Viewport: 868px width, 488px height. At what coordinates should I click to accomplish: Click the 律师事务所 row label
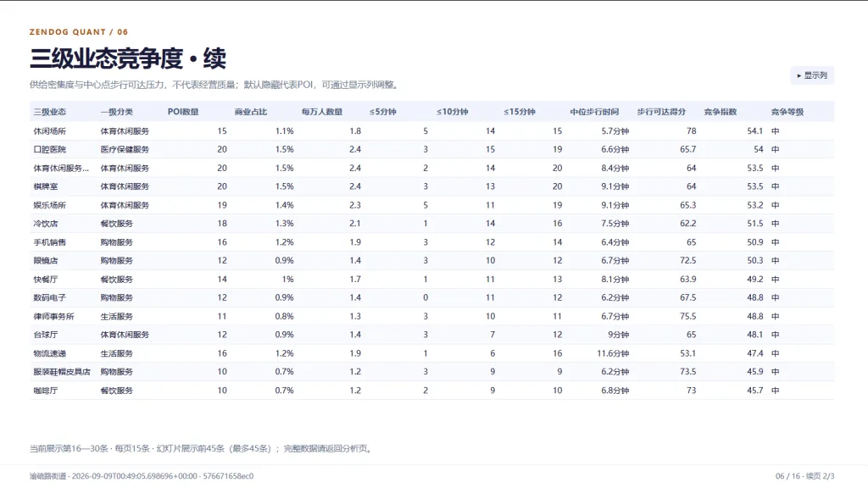pos(53,317)
